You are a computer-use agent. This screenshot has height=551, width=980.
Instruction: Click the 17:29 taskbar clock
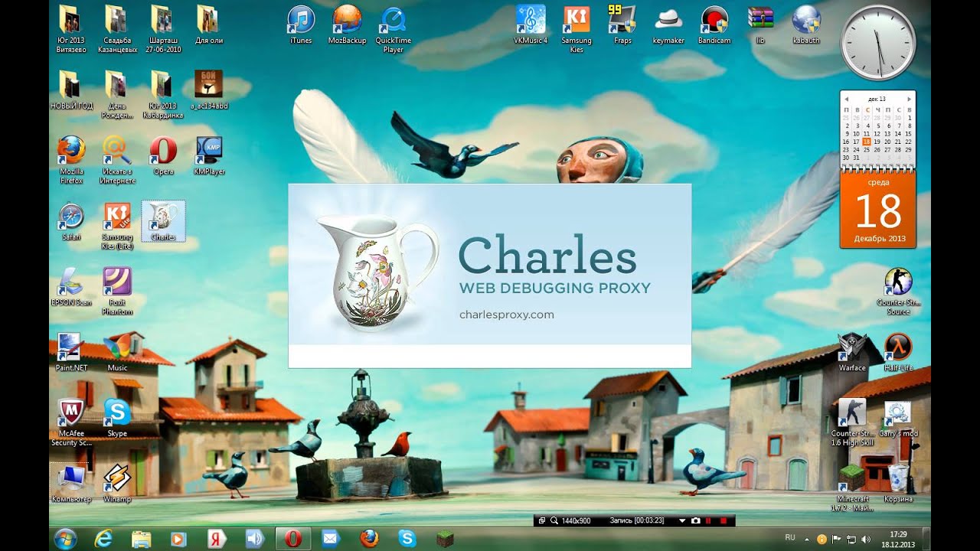(x=898, y=539)
